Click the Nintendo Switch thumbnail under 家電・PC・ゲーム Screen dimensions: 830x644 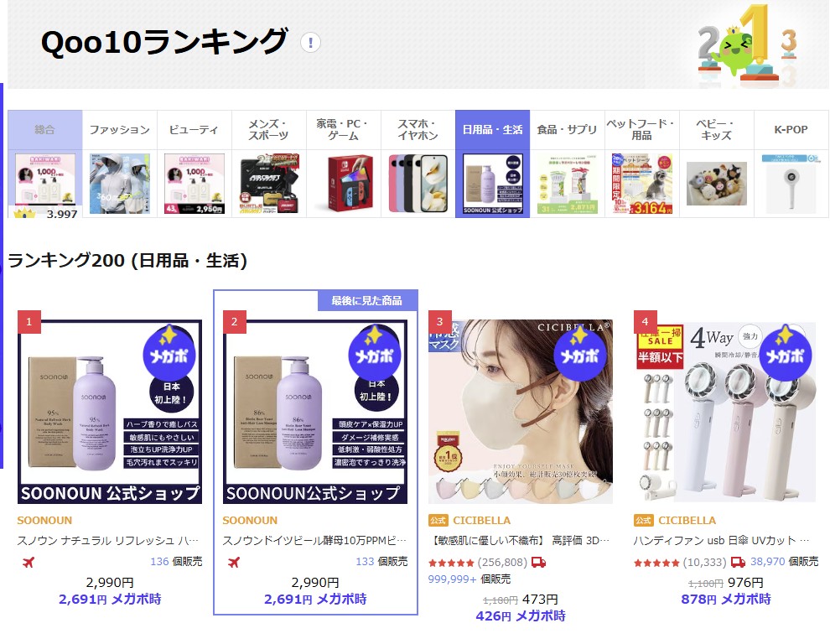pyautogui.click(x=344, y=184)
